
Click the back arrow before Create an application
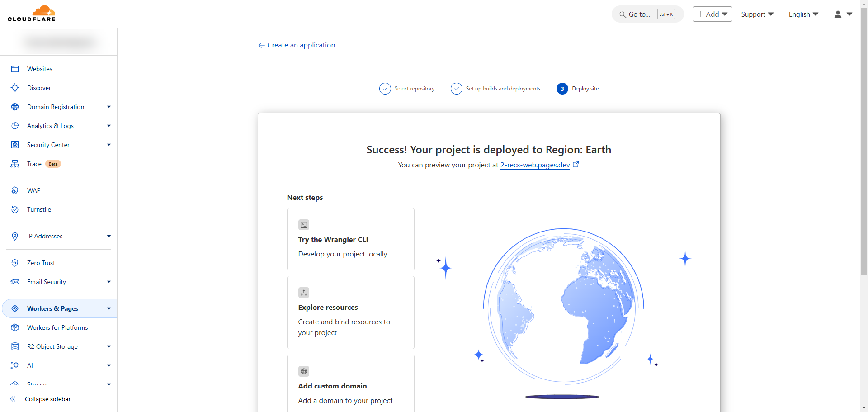pos(261,45)
